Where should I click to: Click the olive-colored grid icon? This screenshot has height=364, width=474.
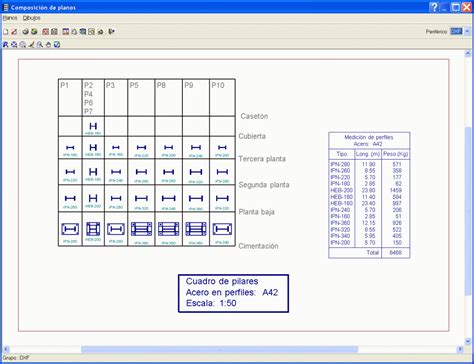(91, 32)
